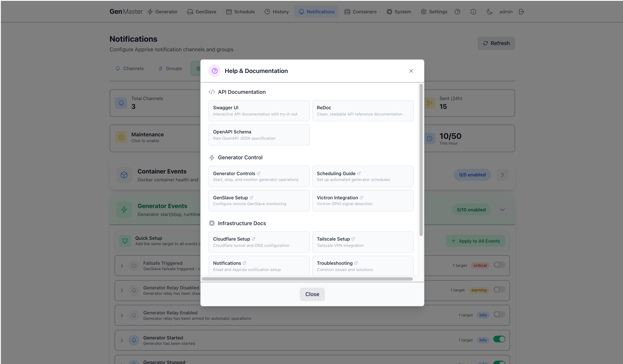Collapse the Generator Events section chevron
Viewport: 623px width, 364px height.
tap(502, 210)
